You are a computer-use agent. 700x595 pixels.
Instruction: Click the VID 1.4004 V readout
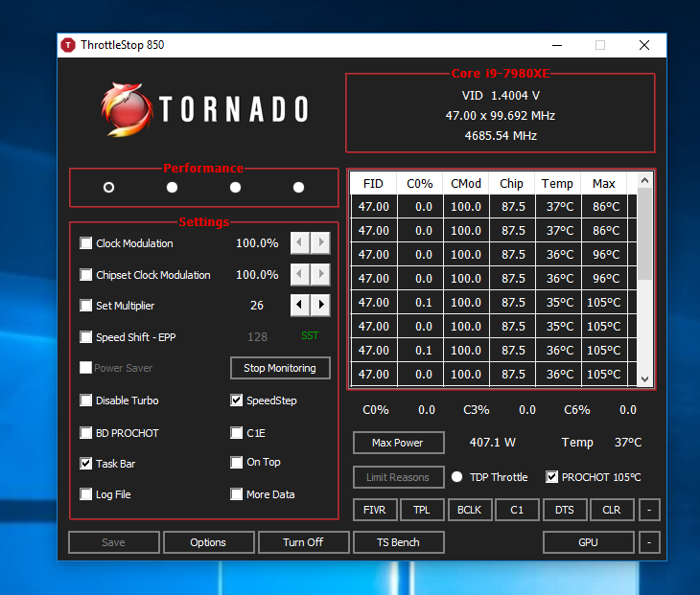[501, 96]
